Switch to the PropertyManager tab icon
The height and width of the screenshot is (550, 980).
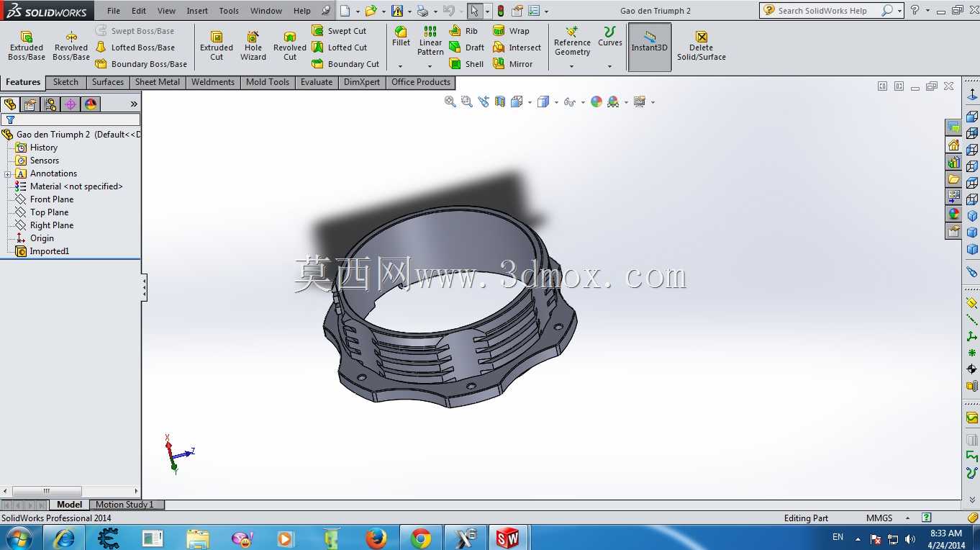30,104
